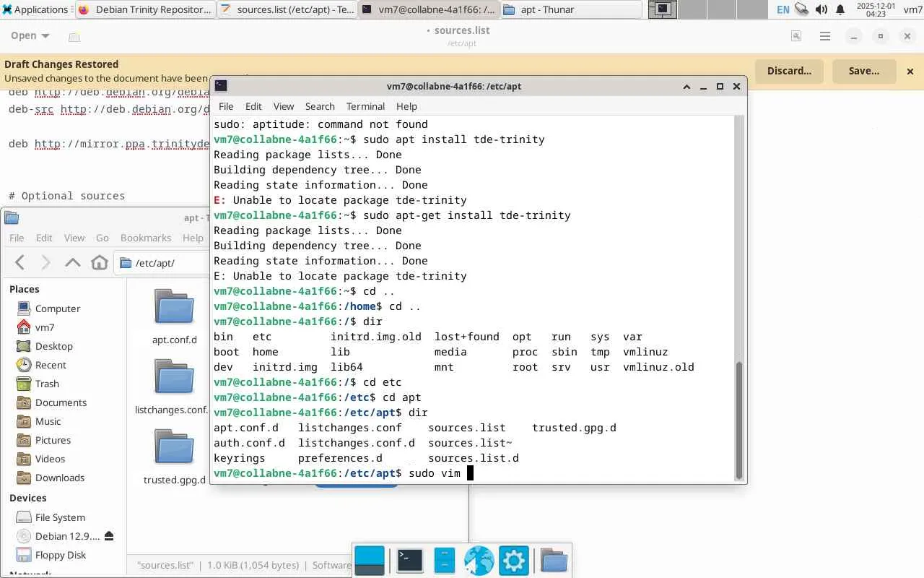Launch the web browser globe dock icon
This screenshot has height=578, width=924.
(479, 560)
